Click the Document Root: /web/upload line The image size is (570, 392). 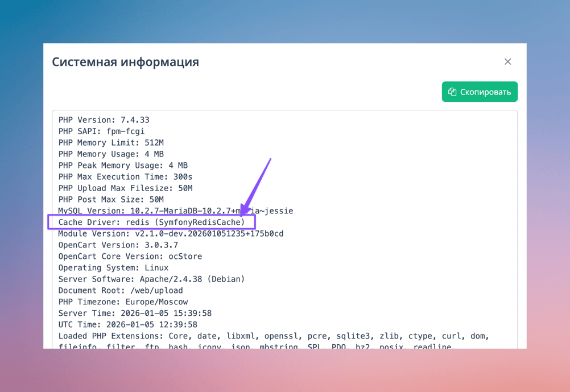click(121, 291)
